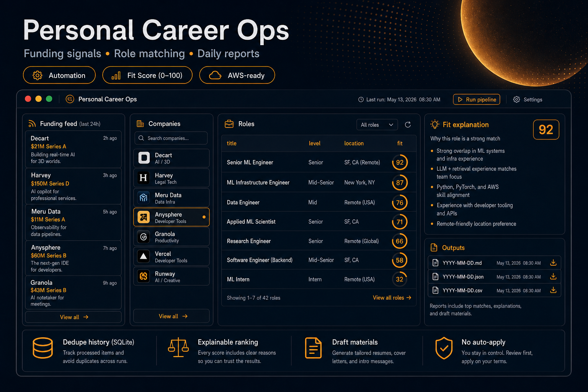Open the Granola $43M Series B card
This screenshot has height=392, width=588.
point(73,292)
